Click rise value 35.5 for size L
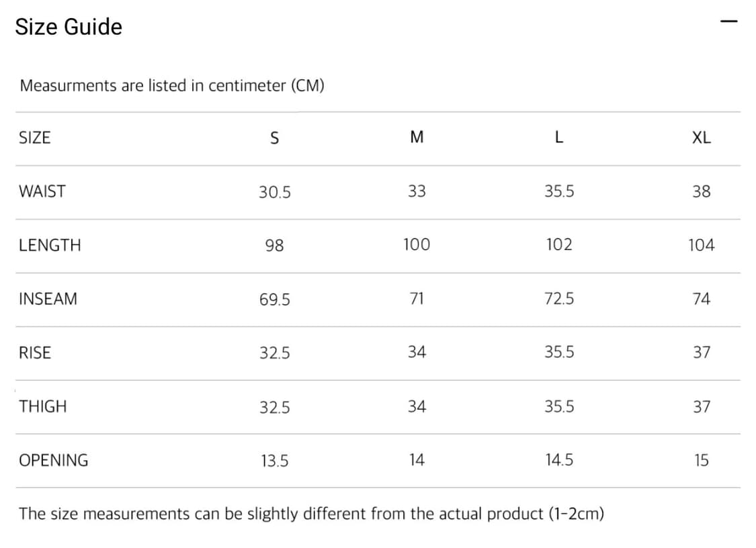The width and height of the screenshot is (756, 548). pyautogui.click(x=559, y=353)
